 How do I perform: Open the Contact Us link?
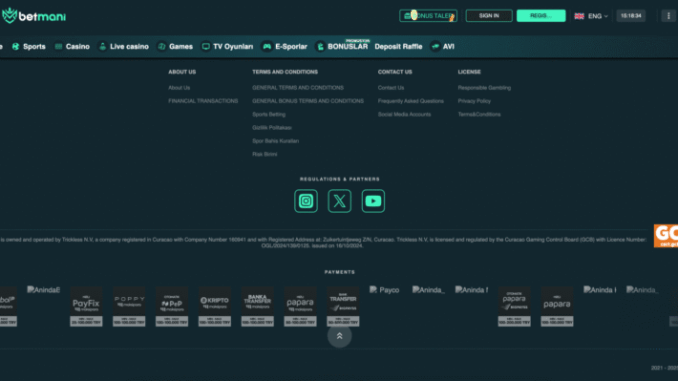click(x=391, y=88)
